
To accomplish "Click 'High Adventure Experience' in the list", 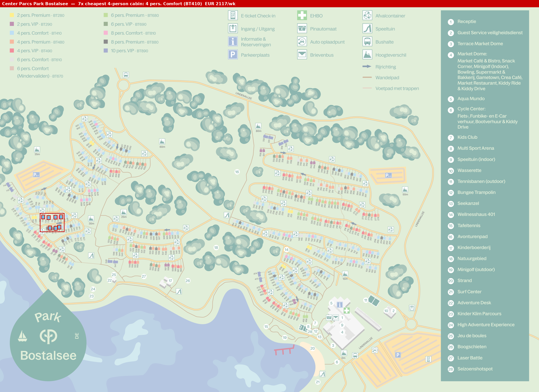I will (x=486, y=324).
